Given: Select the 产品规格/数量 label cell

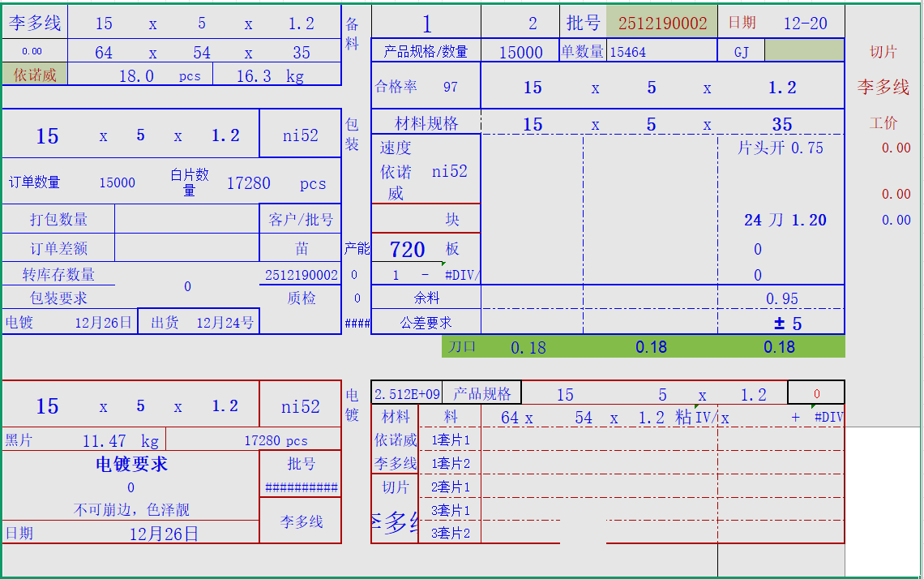Looking at the screenshot, I should click(426, 52).
